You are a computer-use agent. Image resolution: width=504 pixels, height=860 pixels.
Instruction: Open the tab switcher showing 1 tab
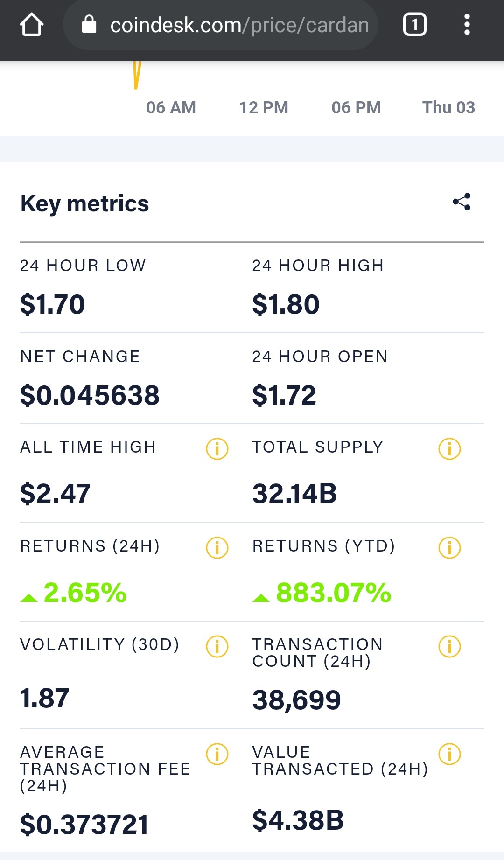414,25
